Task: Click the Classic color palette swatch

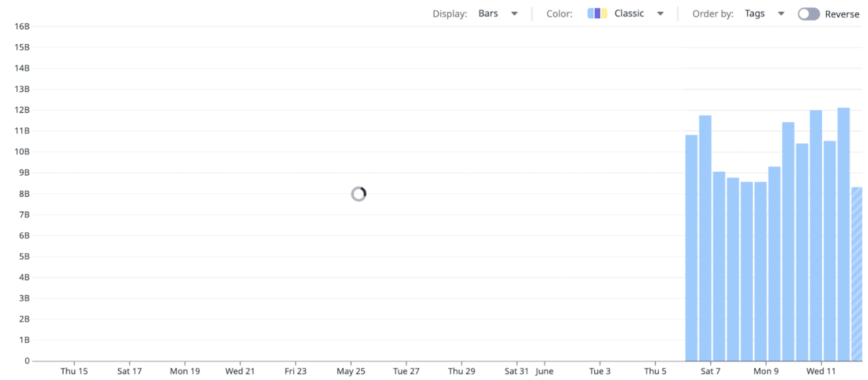Action: point(597,14)
